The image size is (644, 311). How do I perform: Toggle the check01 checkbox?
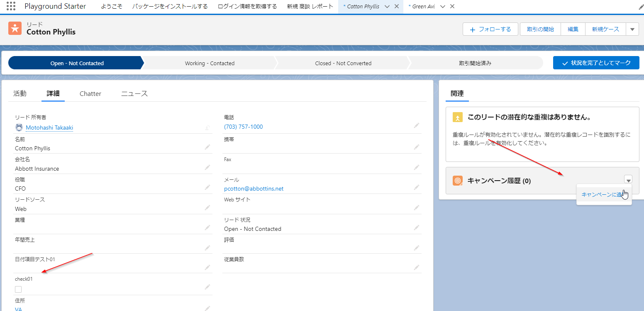18,289
